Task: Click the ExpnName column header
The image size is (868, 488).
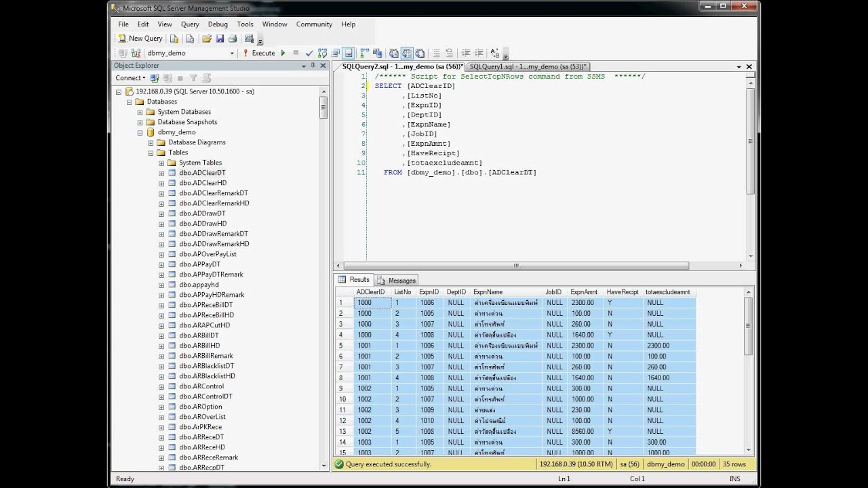Action: pyautogui.click(x=507, y=292)
